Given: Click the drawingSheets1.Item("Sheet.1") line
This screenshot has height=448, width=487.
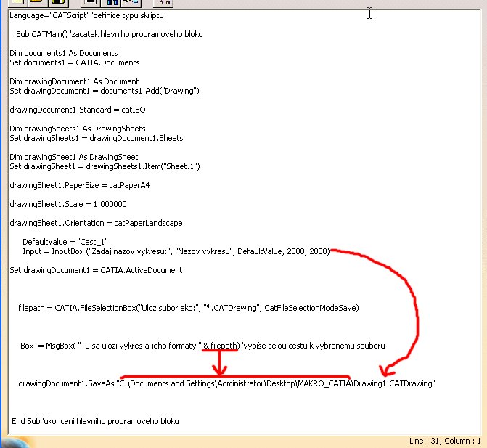Looking at the screenshot, I should 105,166.
